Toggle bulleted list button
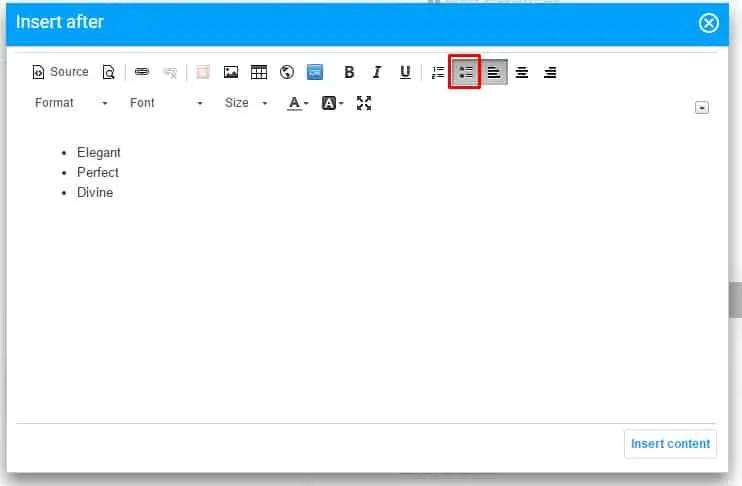Screen dimensions: 742x486 click(465, 72)
